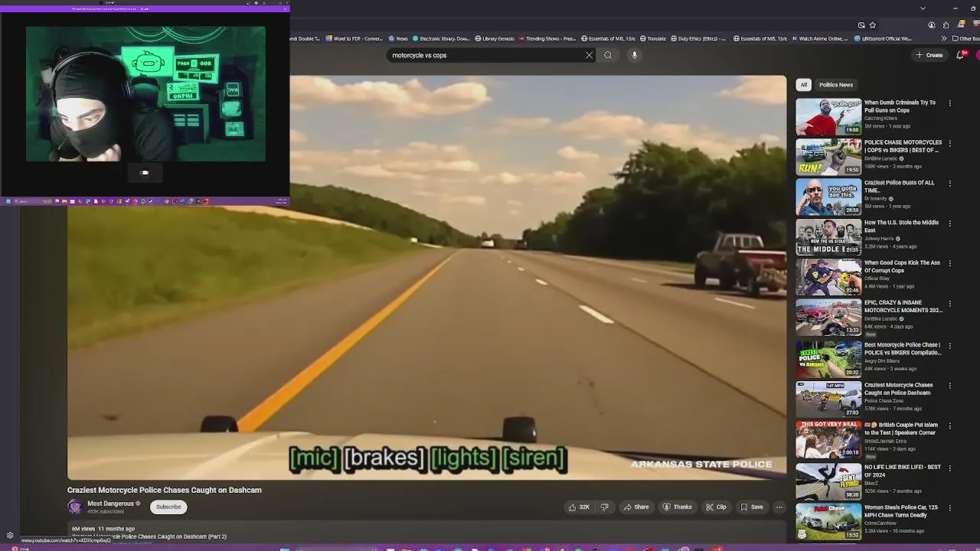Screen dimensions: 980x551
Task: Click the webcam feed in the overlay window
Action: pyautogui.click(x=145, y=94)
